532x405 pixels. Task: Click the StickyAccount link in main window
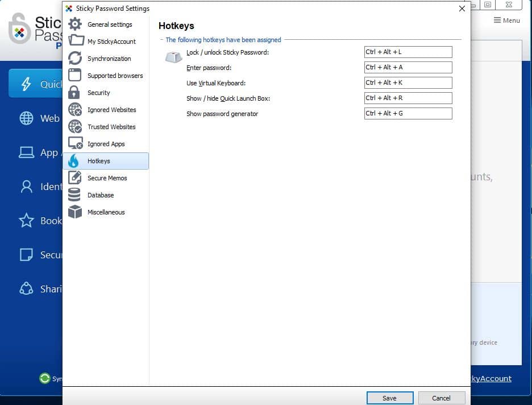[491, 378]
